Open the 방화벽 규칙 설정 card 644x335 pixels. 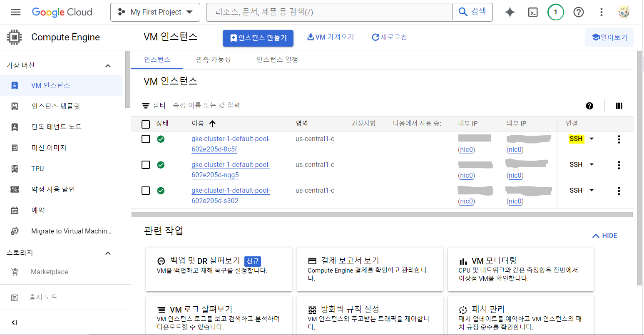370,316
